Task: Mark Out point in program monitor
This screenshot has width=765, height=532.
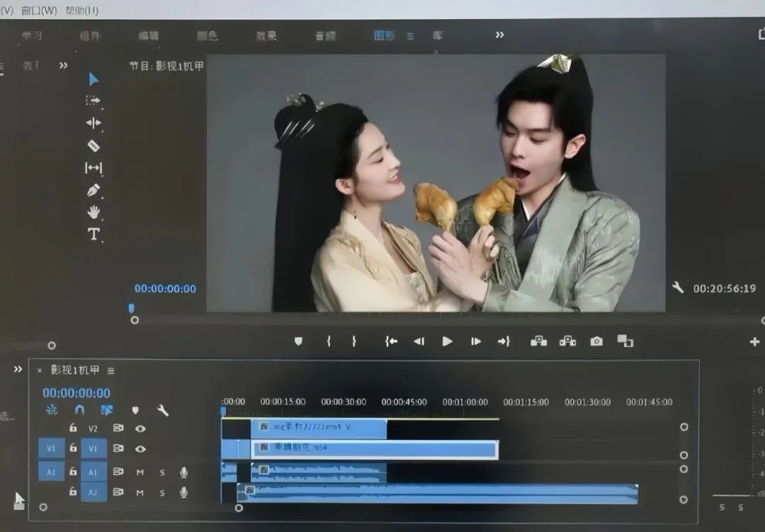Action: click(x=354, y=341)
